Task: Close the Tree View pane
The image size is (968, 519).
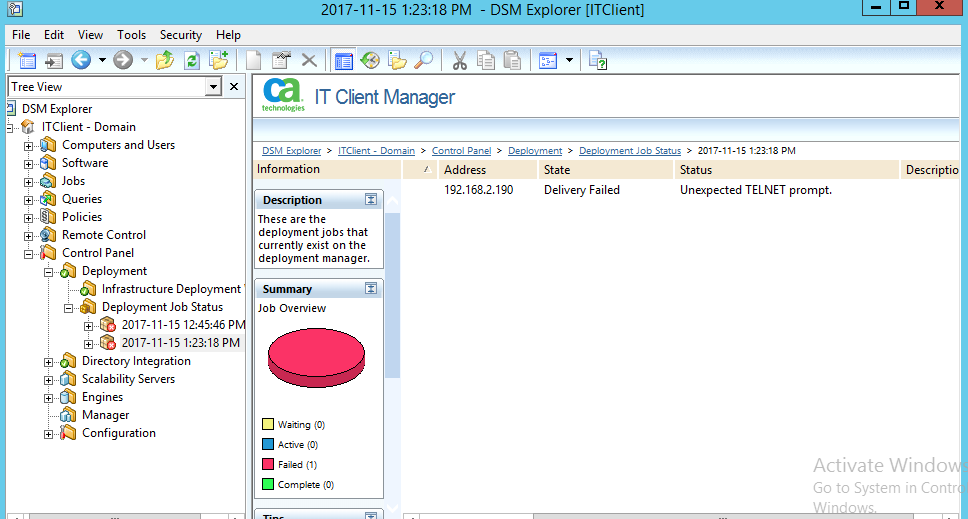Action: pyautogui.click(x=234, y=86)
